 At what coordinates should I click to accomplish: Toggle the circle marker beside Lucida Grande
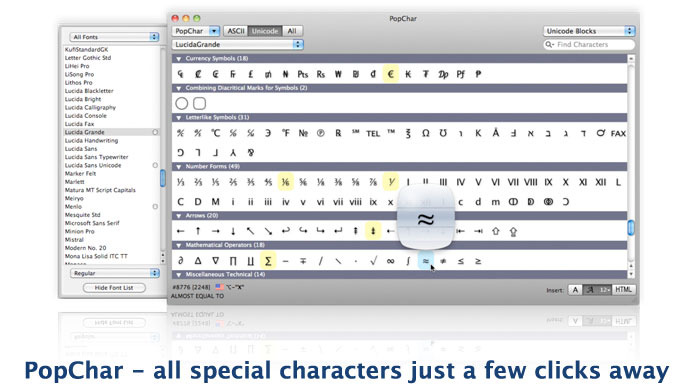155,132
